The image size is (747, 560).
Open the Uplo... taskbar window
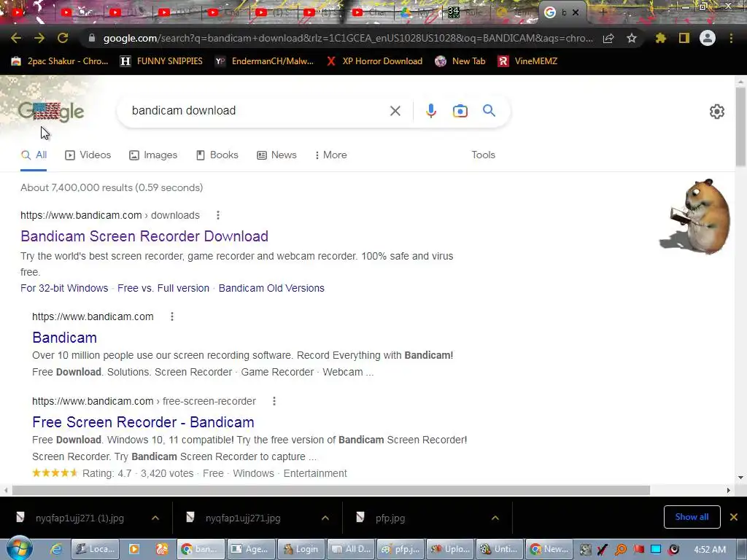(x=451, y=549)
